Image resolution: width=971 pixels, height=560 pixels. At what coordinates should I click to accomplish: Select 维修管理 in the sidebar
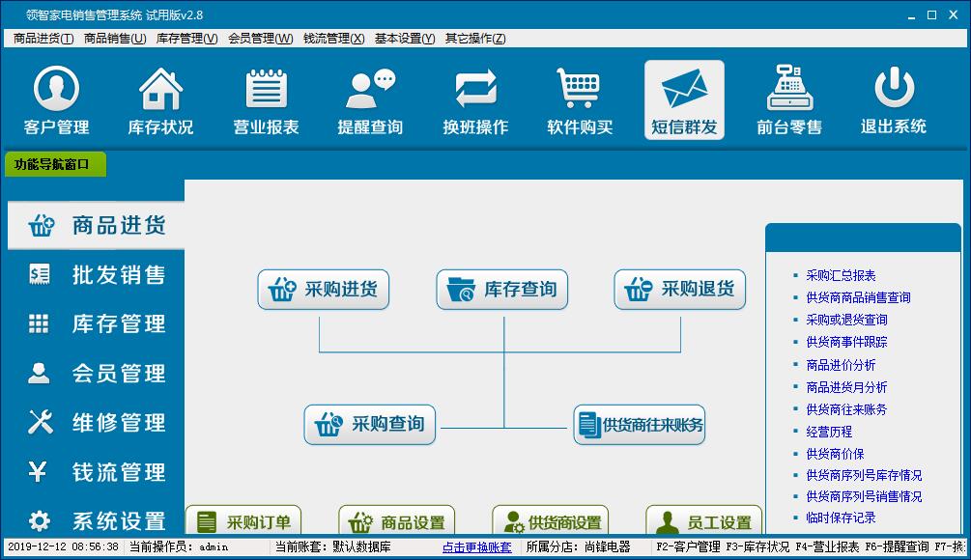coord(96,423)
